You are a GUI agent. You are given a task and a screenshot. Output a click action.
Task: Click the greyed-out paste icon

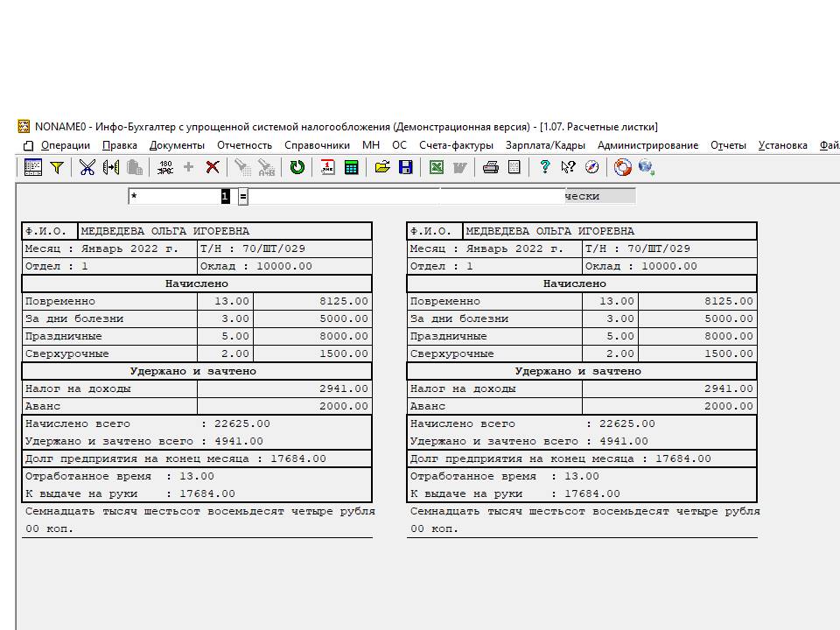point(135,167)
